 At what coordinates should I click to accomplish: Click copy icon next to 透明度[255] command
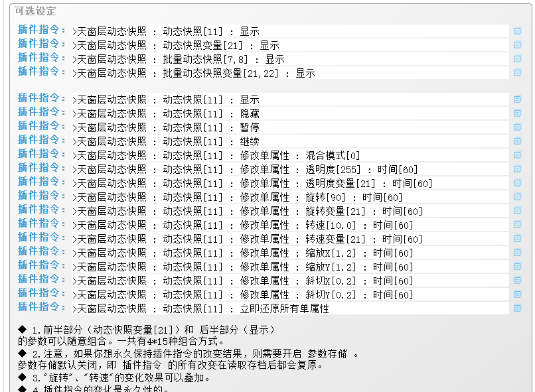[x=517, y=169]
